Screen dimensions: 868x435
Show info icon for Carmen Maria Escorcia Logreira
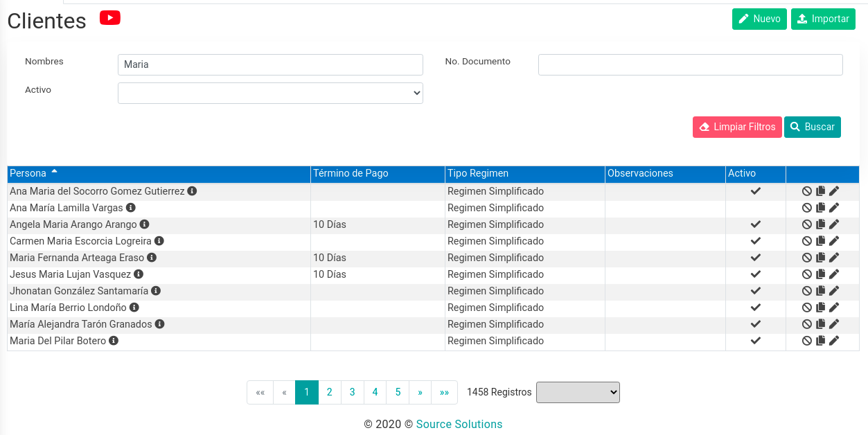pyautogui.click(x=159, y=241)
